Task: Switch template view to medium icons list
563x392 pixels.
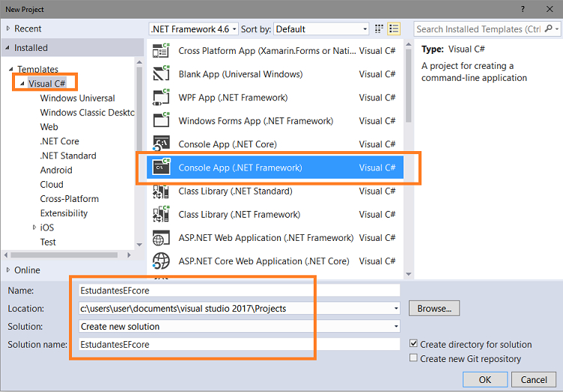Action: tap(394, 28)
